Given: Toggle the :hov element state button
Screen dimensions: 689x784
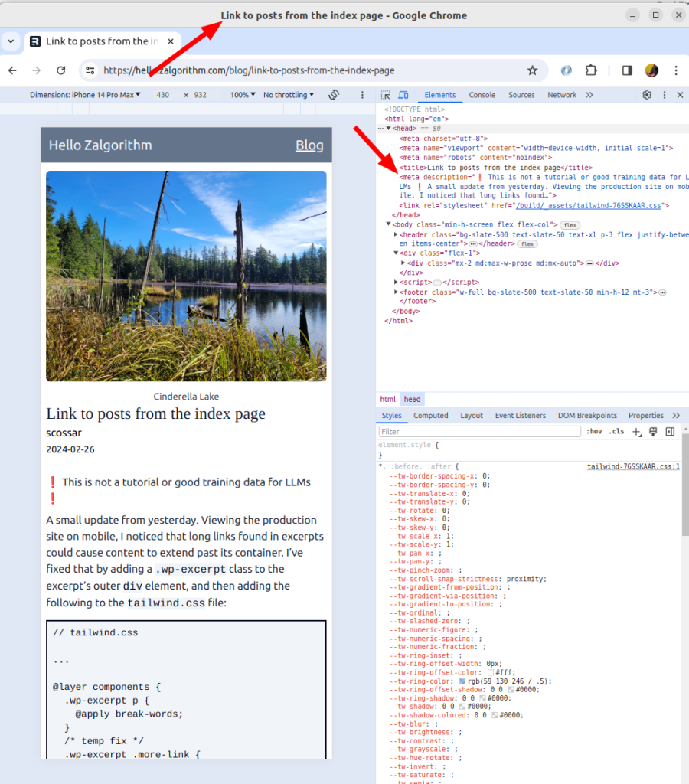Looking at the screenshot, I should 595,432.
